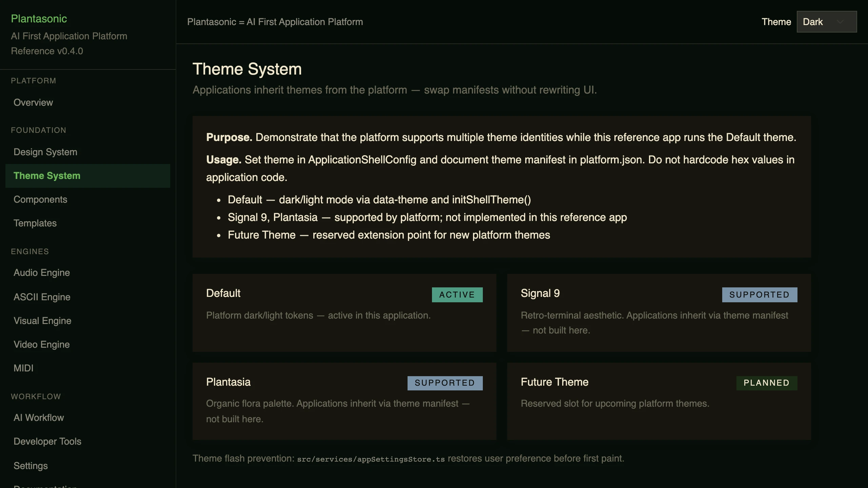Open Visual Engine in sidebar

pos(88,321)
